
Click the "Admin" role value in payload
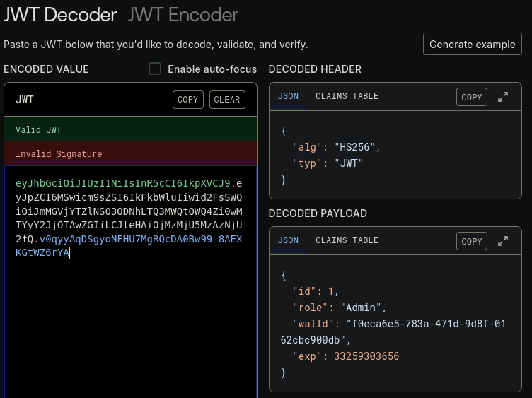[362, 308]
